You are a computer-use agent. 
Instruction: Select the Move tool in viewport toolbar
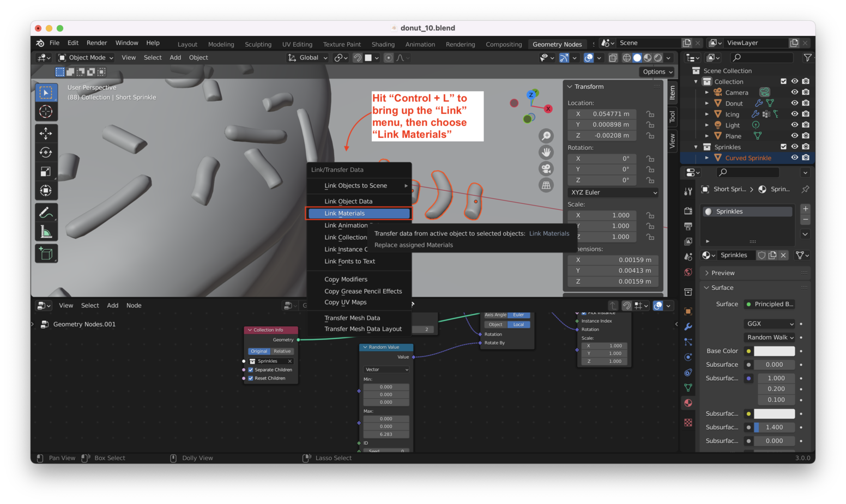[x=46, y=133]
